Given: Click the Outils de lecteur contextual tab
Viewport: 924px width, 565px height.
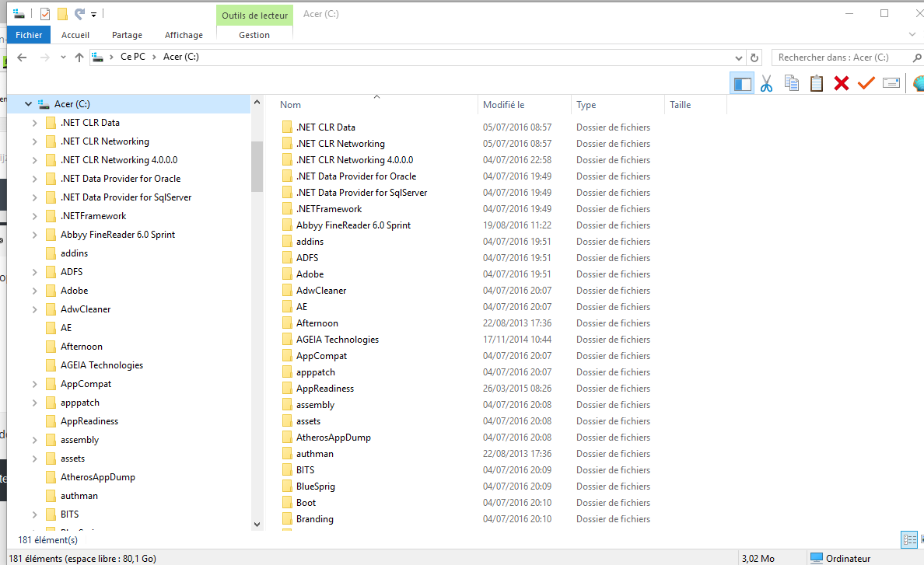Looking at the screenshot, I should point(254,16).
